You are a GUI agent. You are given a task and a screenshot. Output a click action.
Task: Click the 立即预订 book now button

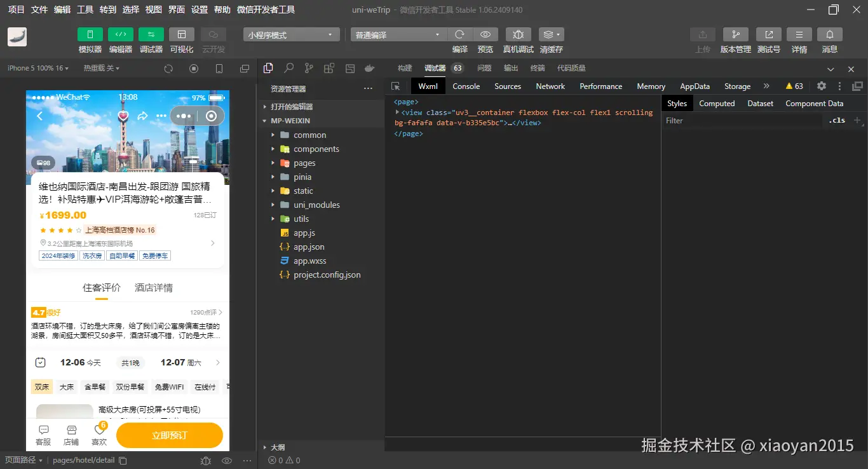click(x=170, y=435)
